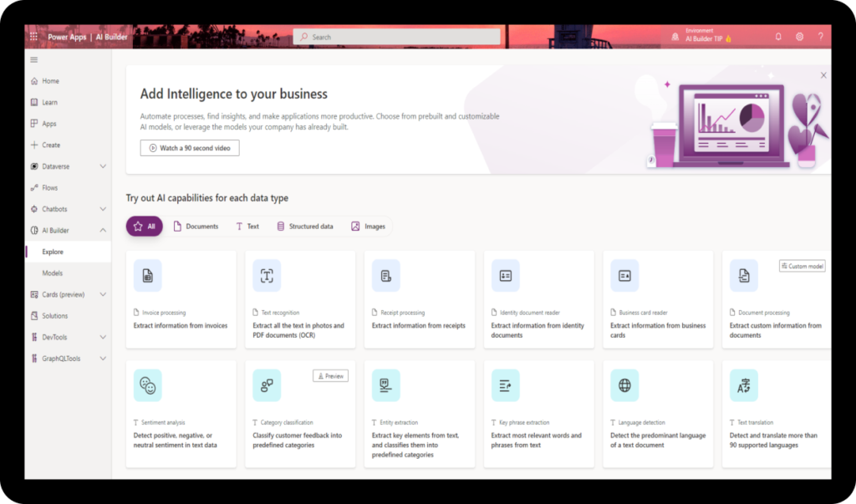Collapse the AI Builder navigation section
This screenshot has width=856, height=504.
103,231
